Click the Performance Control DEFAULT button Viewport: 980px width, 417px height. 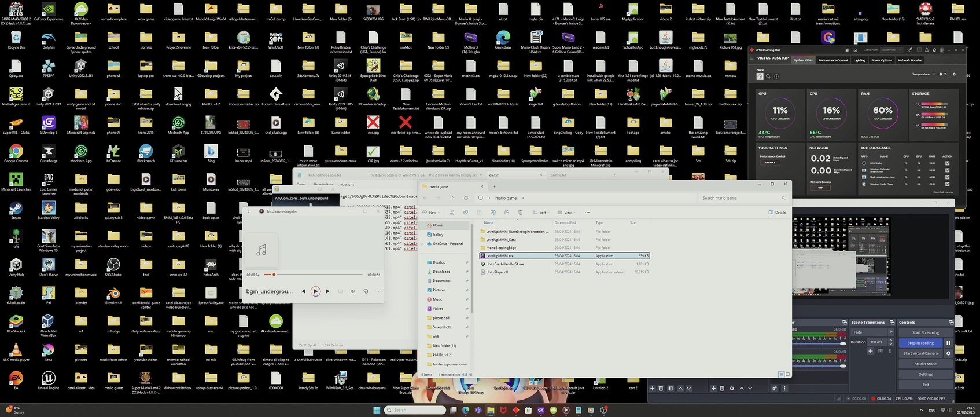(x=770, y=162)
